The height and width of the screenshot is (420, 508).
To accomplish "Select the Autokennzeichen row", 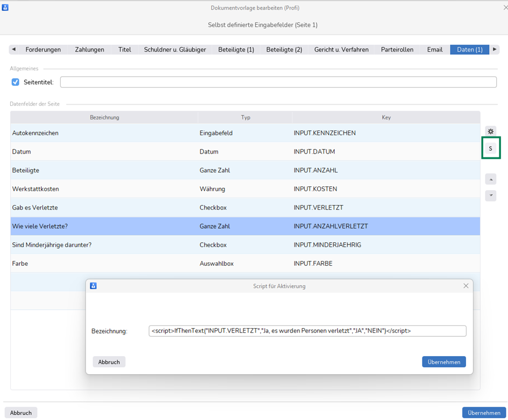I will (x=245, y=133).
